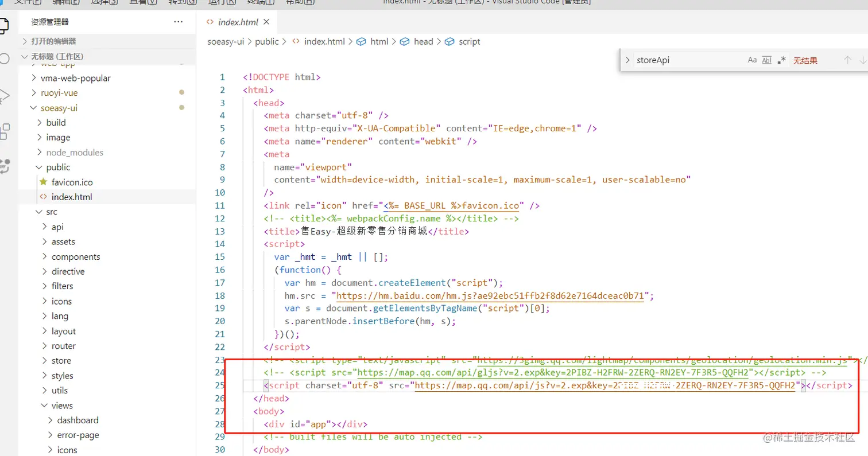Image resolution: width=868 pixels, height=456 pixels.
Task: Select index.html in the file tree
Action: point(72,197)
